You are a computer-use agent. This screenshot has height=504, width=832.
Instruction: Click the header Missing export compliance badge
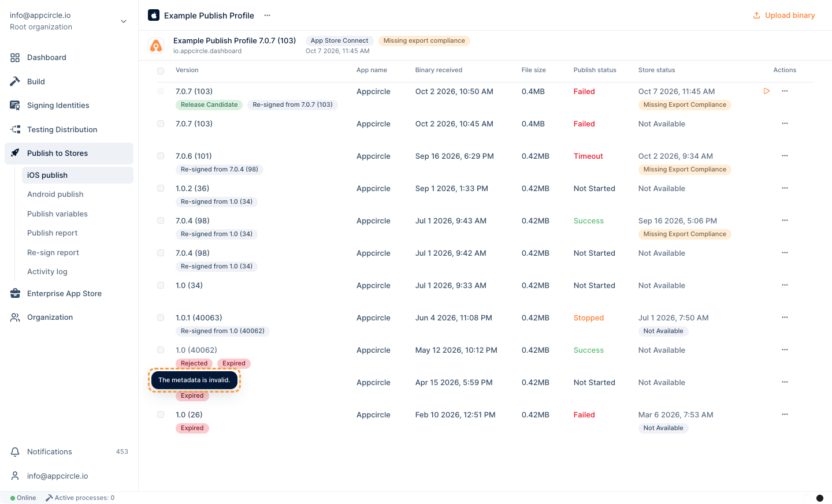coord(424,41)
